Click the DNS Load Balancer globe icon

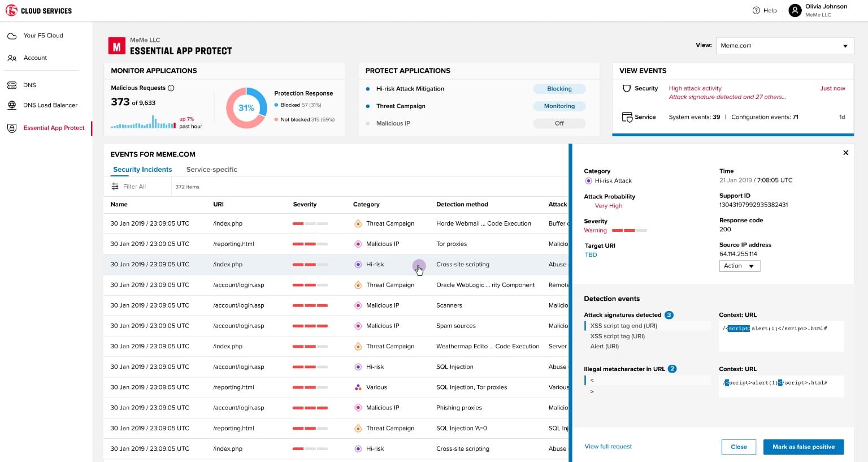pos(12,105)
